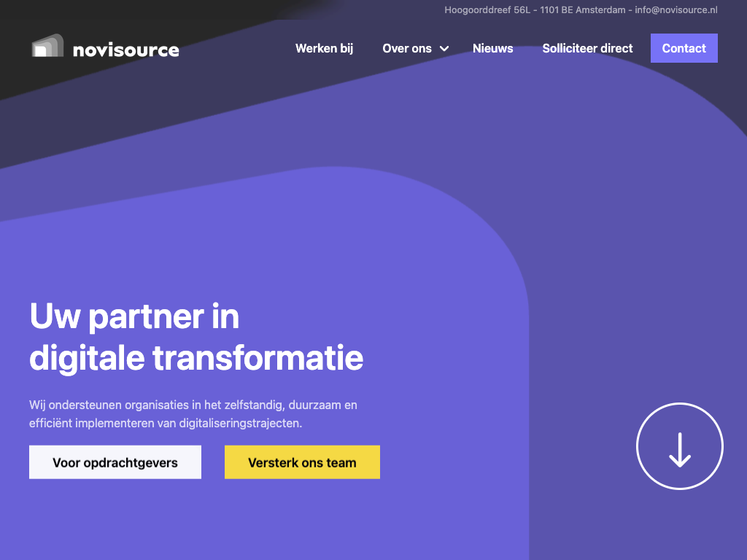Expand the Over ons chevron arrow
The width and height of the screenshot is (747, 560).
(444, 49)
